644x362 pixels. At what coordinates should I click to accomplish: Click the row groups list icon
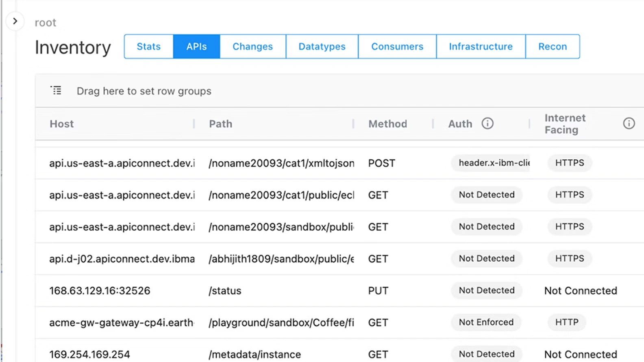click(x=56, y=90)
